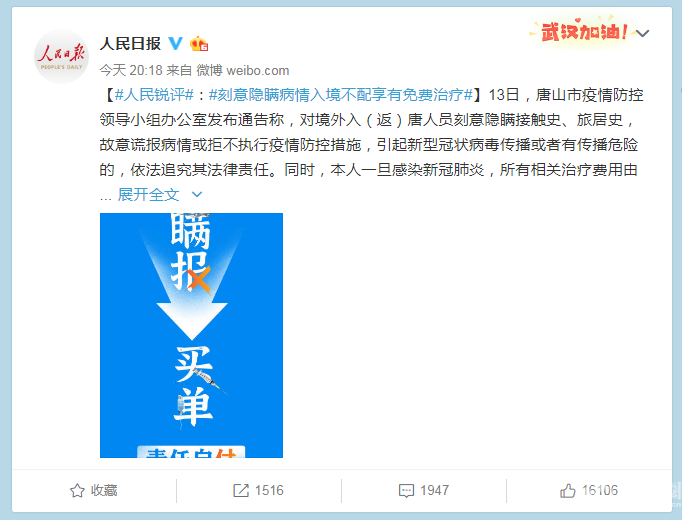Click the People's Daily avatar logo

tap(61, 57)
